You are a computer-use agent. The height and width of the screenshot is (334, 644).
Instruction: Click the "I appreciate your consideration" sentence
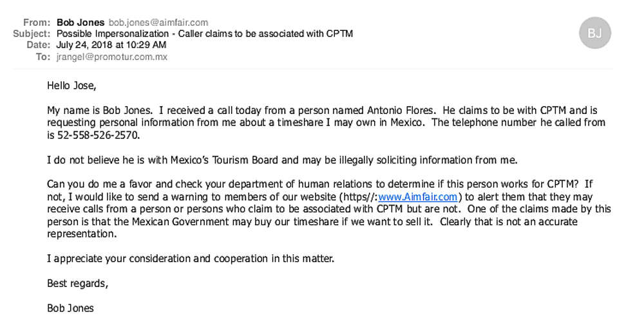(x=191, y=259)
